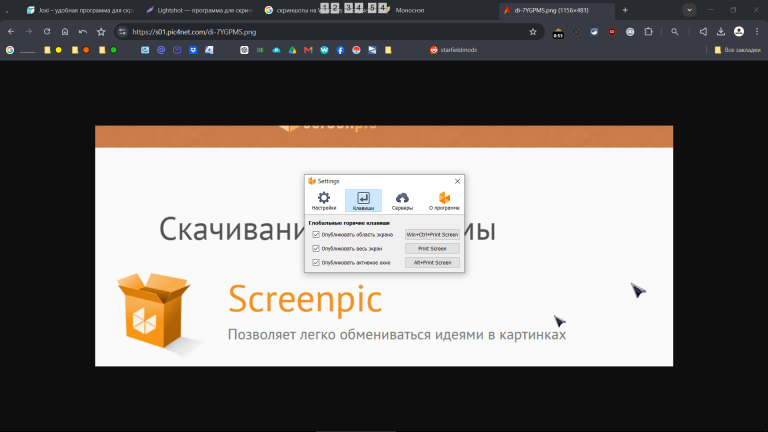Open the Downloads tray icon
This screenshot has width=768, height=432.
(721, 32)
